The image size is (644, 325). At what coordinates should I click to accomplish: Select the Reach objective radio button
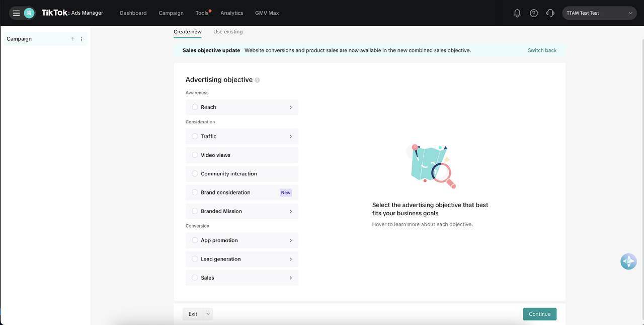tap(195, 107)
